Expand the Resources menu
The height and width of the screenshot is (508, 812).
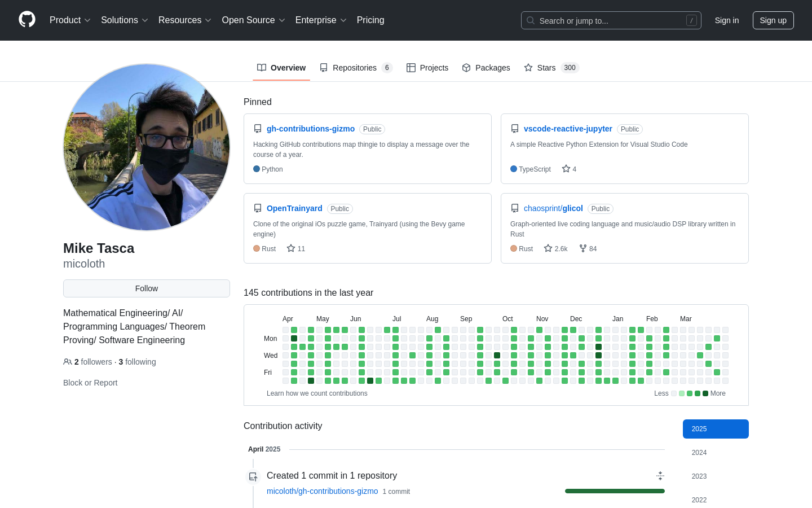pos(185,20)
